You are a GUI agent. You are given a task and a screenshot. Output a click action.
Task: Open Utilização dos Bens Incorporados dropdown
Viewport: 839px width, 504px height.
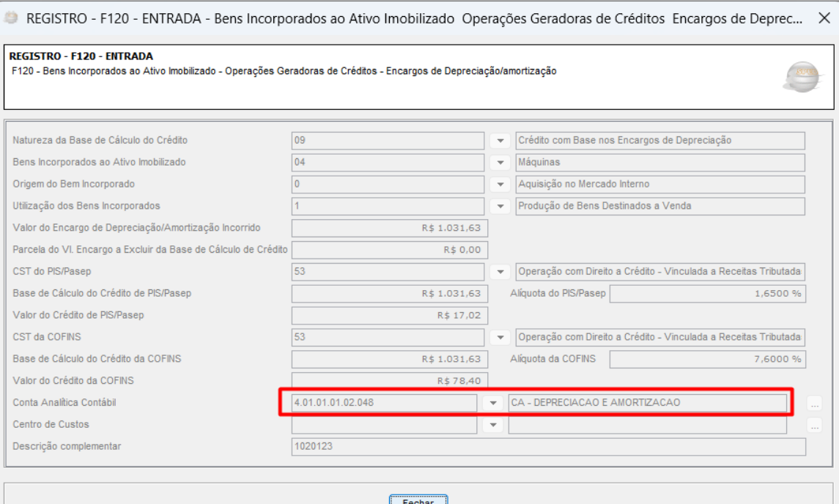coord(500,207)
